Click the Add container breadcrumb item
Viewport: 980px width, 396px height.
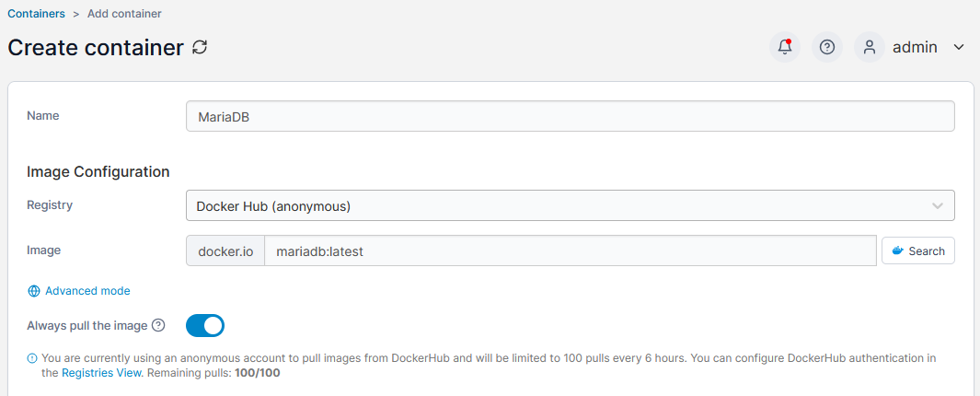coord(124,14)
